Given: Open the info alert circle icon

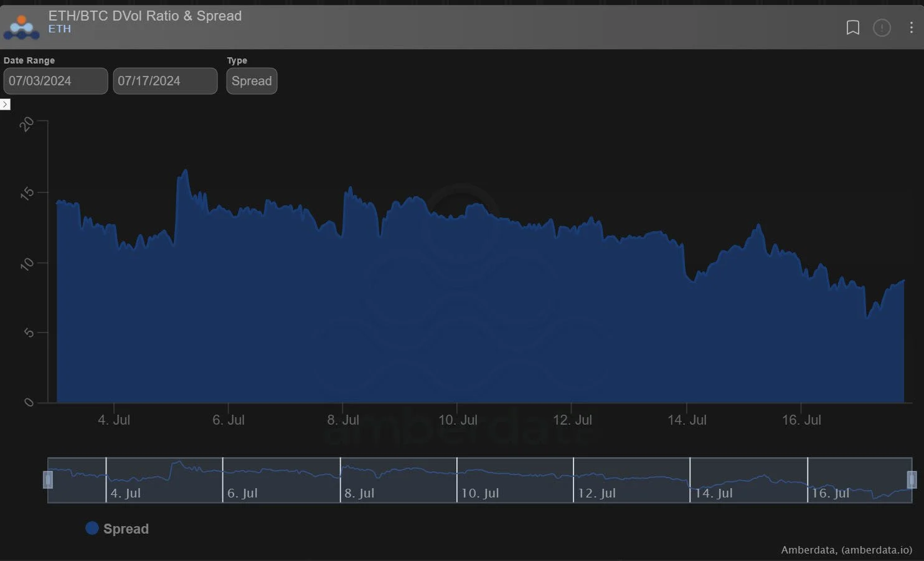Looking at the screenshot, I should click(x=882, y=27).
